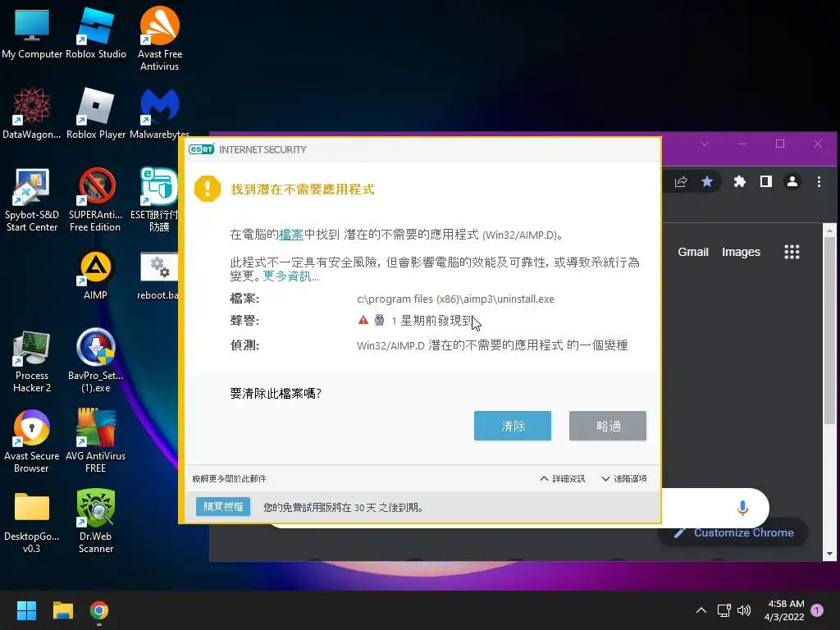The height and width of the screenshot is (630, 840).
Task: Launch SUPERAntiSpyware Free Edition icon
Action: [x=96, y=199]
